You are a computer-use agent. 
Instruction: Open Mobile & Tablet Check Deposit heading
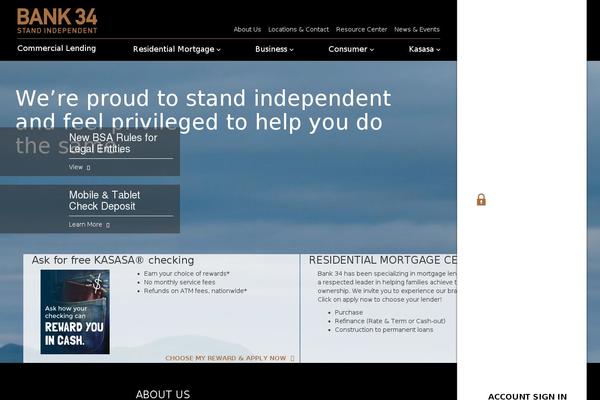point(104,201)
